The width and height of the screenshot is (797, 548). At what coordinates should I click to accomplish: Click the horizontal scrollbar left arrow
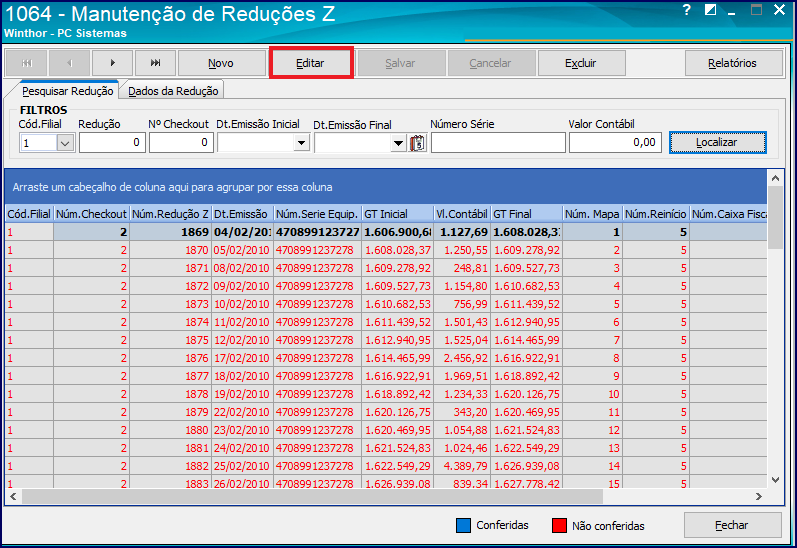(13, 496)
